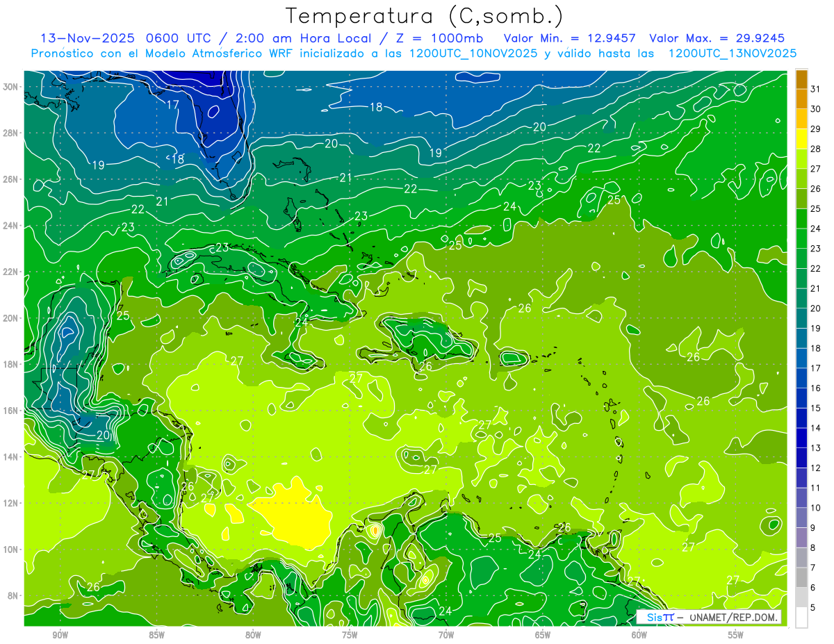Click the '1200UTC_13NOV2025' valid-until time
This screenshot has width=834, height=644.
pyautogui.click(x=732, y=53)
